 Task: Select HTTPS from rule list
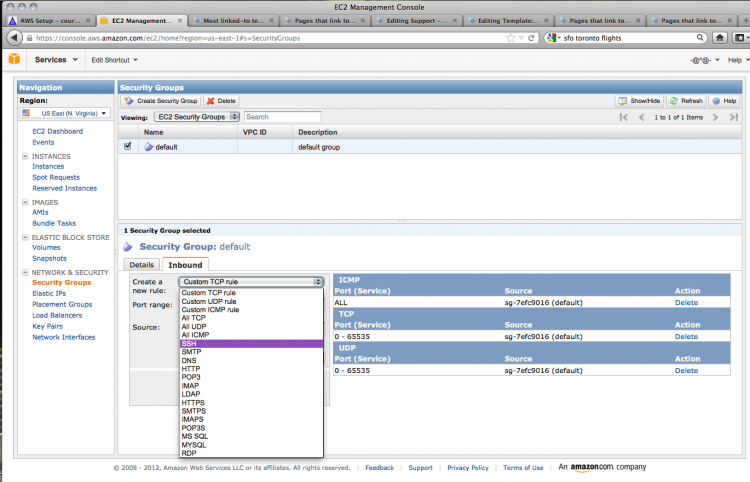coord(252,403)
